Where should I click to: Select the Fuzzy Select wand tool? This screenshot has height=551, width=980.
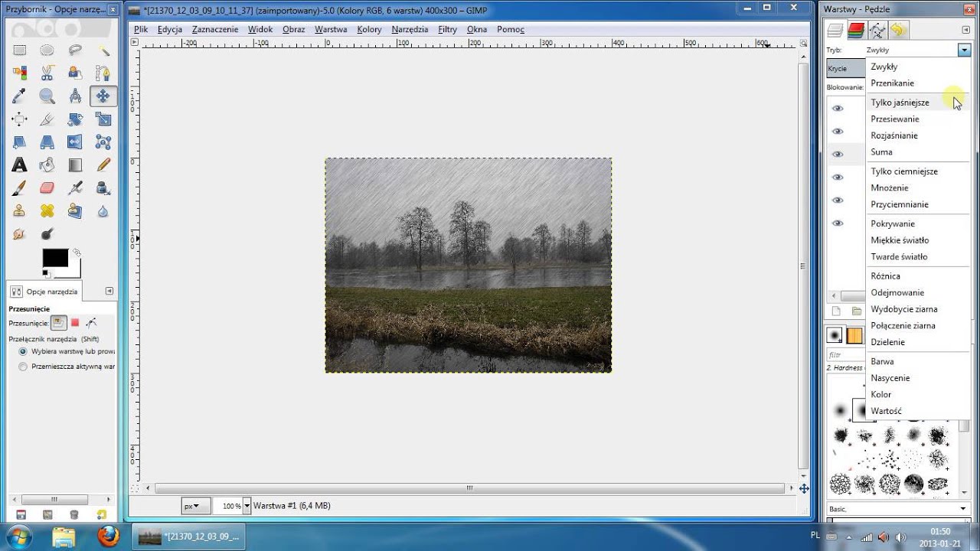(x=103, y=51)
